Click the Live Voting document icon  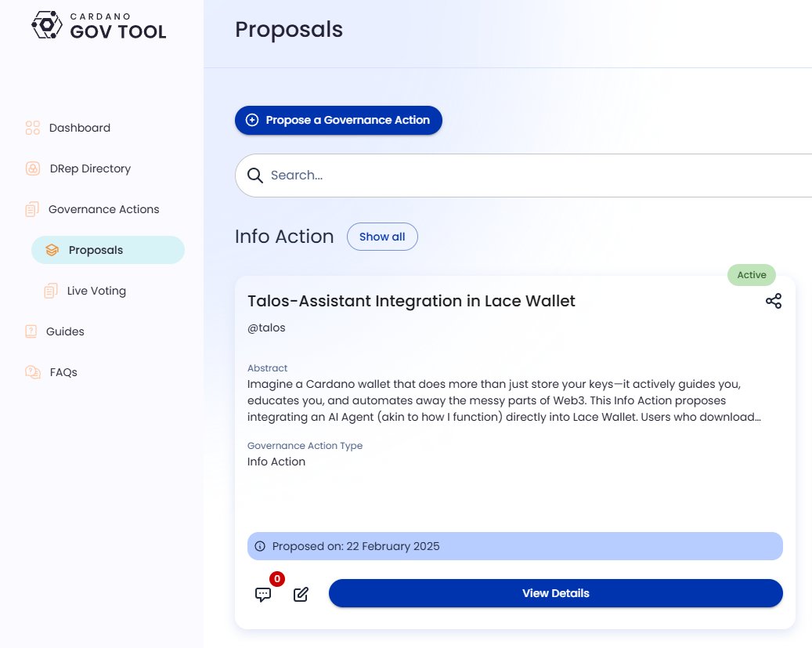point(51,291)
